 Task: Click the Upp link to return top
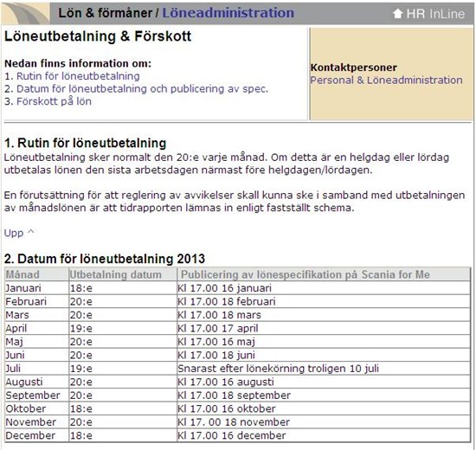coord(14,233)
